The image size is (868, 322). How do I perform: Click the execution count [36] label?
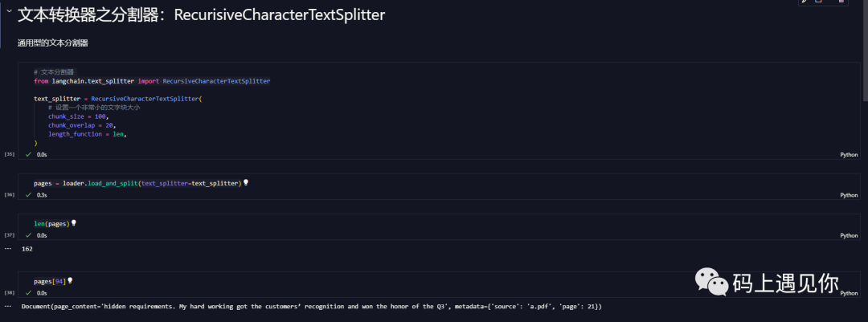10,194
